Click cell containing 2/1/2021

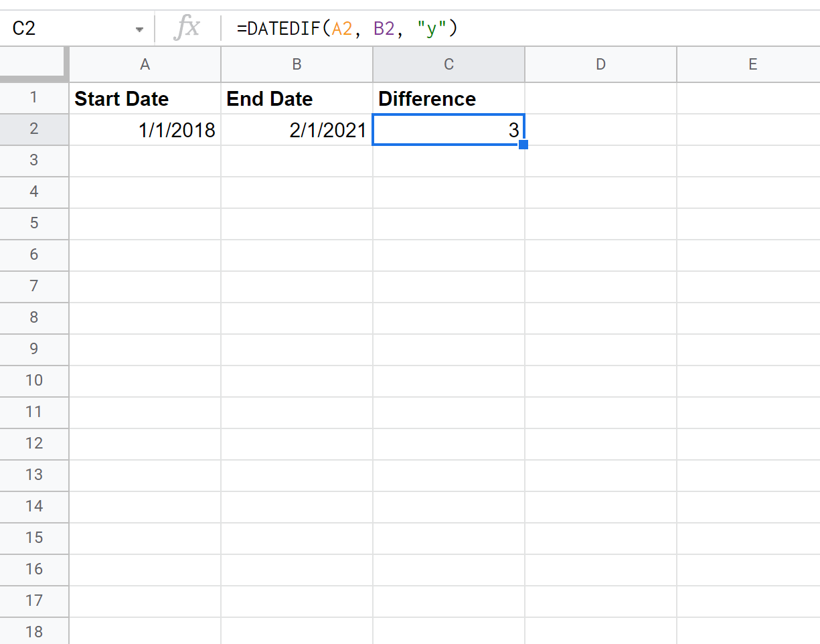[x=297, y=130]
